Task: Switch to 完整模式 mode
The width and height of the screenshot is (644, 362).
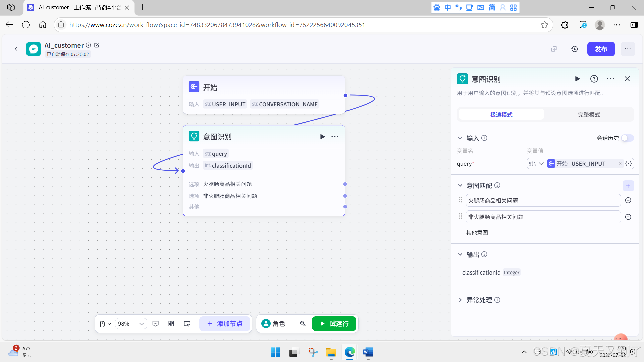Action: click(x=589, y=115)
